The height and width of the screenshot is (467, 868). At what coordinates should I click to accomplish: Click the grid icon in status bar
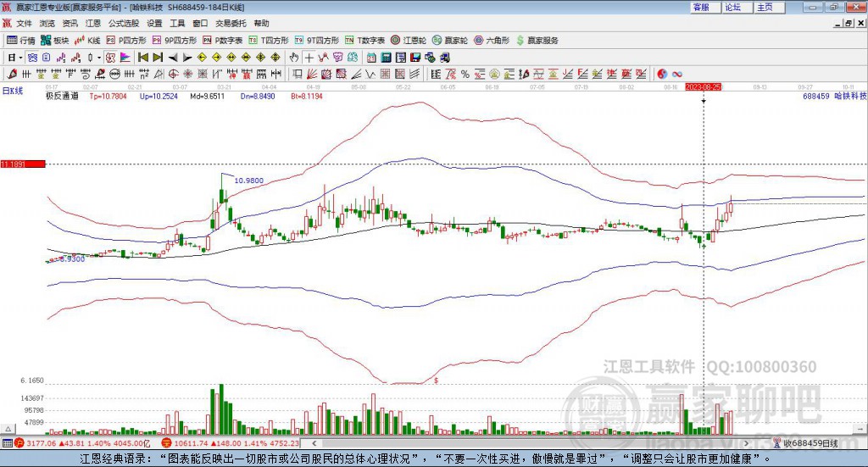click(7, 442)
